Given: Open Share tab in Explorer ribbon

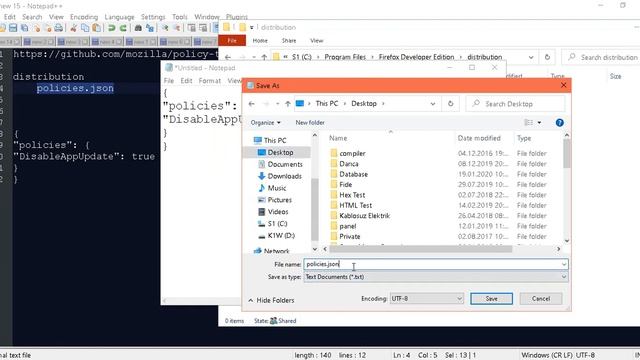Looking at the screenshot, I should pyautogui.click(x=289, y=40).
